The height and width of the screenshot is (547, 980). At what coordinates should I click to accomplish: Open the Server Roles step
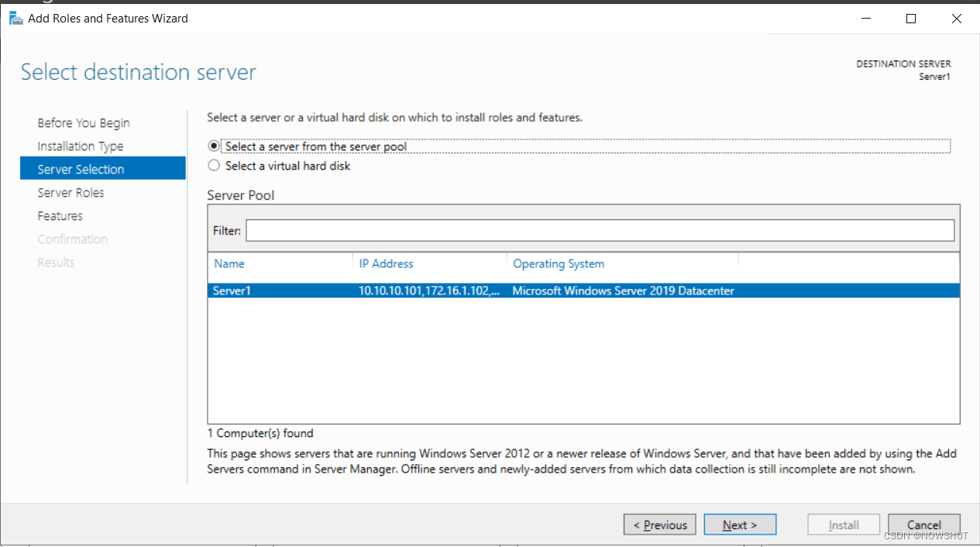70,193
